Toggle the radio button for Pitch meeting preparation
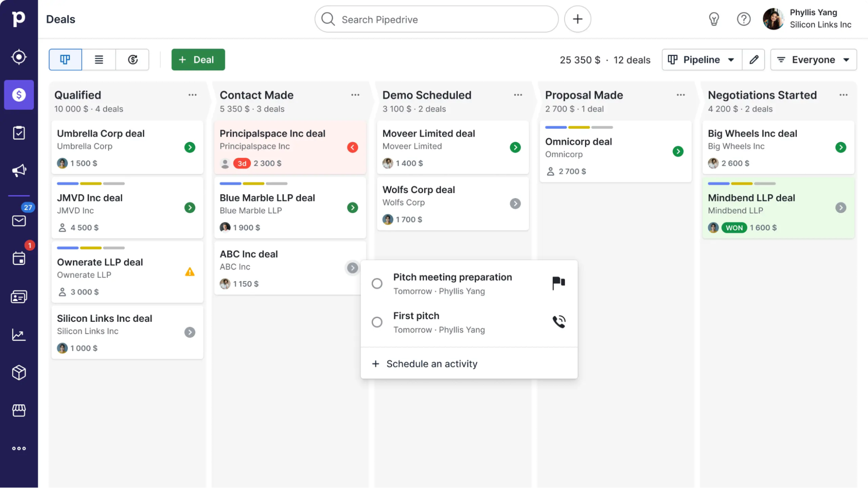 coord(377,283)
